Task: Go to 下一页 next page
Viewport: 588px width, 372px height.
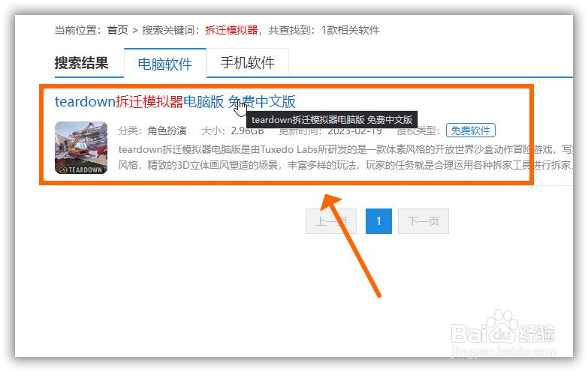Action: 424,221
